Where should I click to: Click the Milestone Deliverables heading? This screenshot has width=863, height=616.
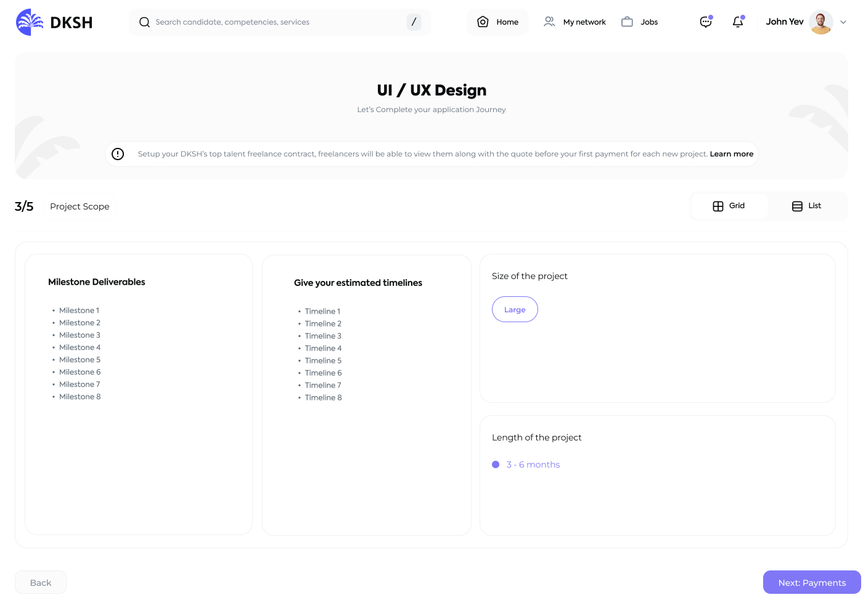(97, 282)
